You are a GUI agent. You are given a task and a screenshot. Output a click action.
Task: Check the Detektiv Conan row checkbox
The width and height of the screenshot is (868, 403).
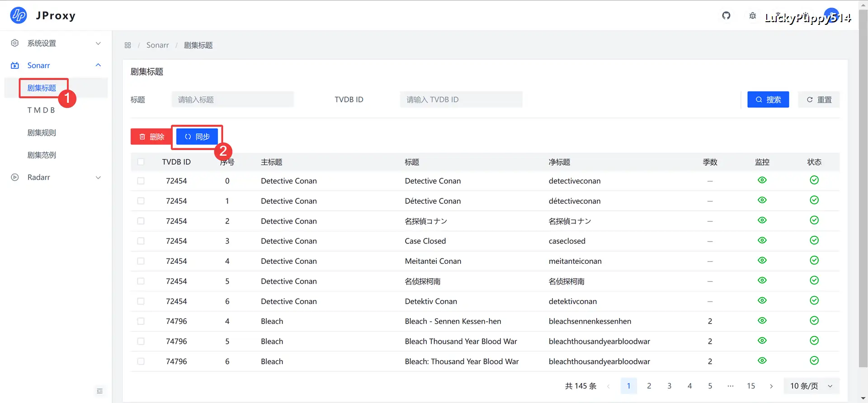(x=141, y=301)
